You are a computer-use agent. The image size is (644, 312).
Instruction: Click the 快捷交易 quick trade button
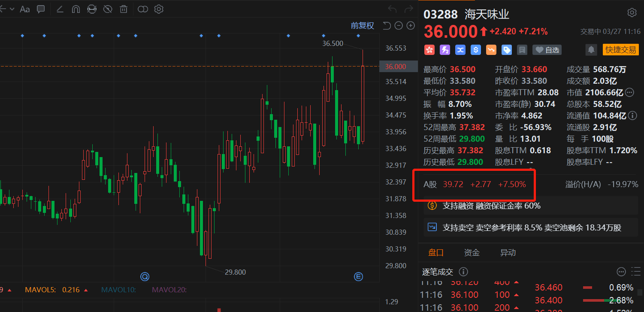620,50
